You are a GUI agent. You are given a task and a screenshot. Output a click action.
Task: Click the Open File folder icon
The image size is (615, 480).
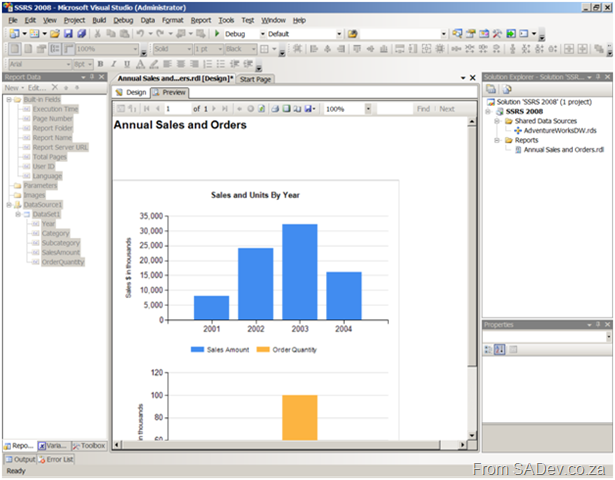tap(55, 34)
